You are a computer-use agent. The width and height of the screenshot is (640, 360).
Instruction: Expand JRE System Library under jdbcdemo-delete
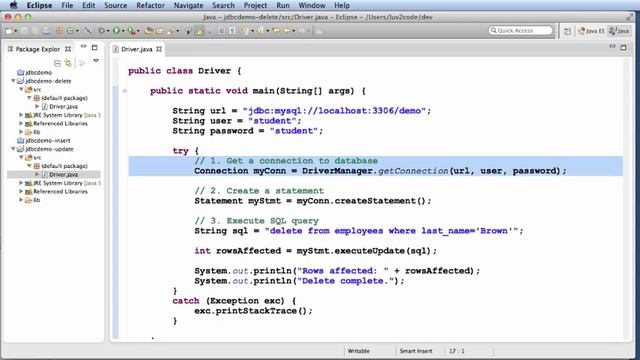coord(21,115)
